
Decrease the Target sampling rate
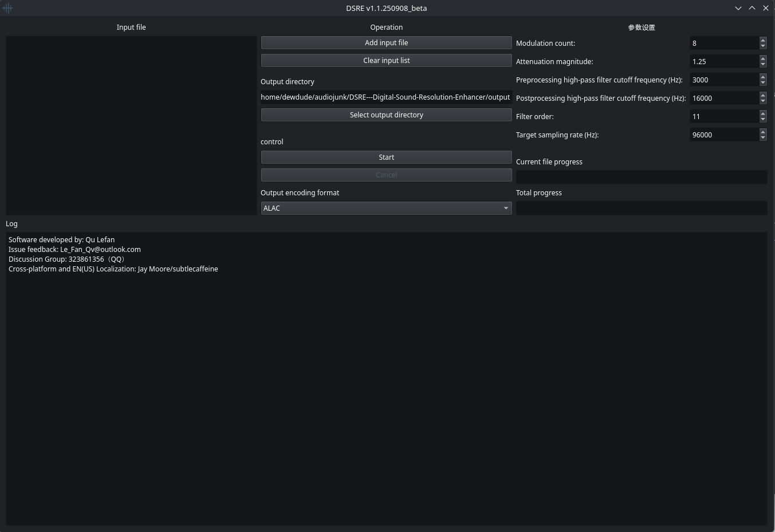[x=762, y=137]
